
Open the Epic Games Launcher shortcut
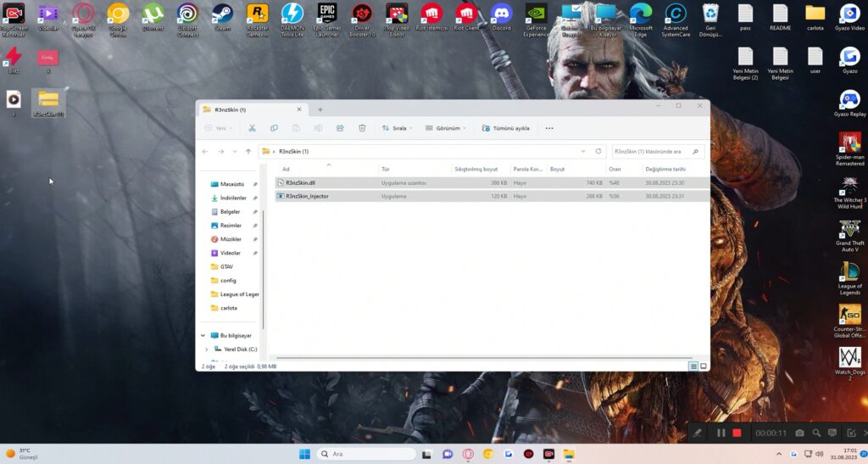click(x=327, y=20)
